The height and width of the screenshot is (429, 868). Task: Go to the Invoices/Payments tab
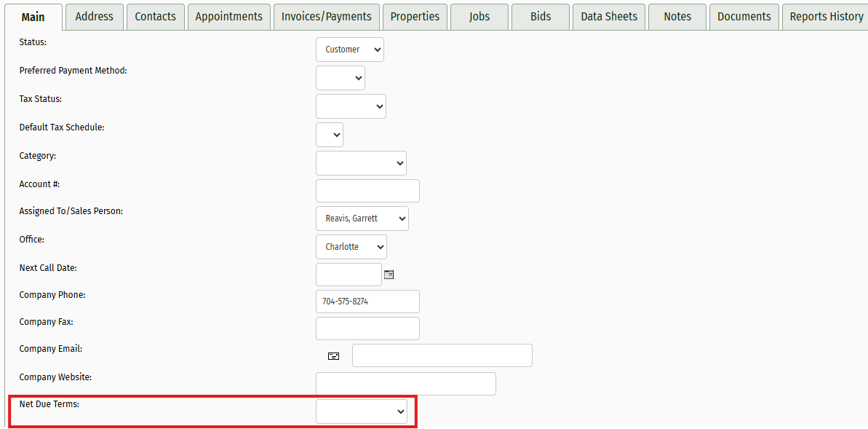coord(326,16)
